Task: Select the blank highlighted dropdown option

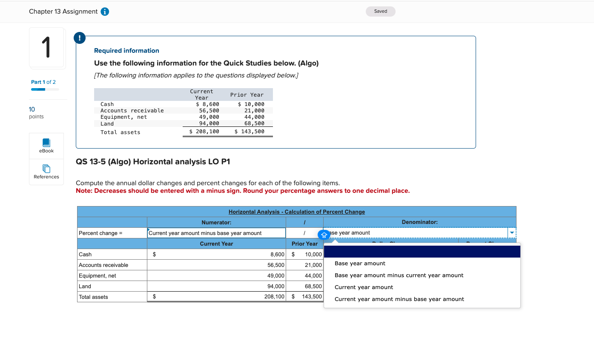Action: (x=422, y=252)
